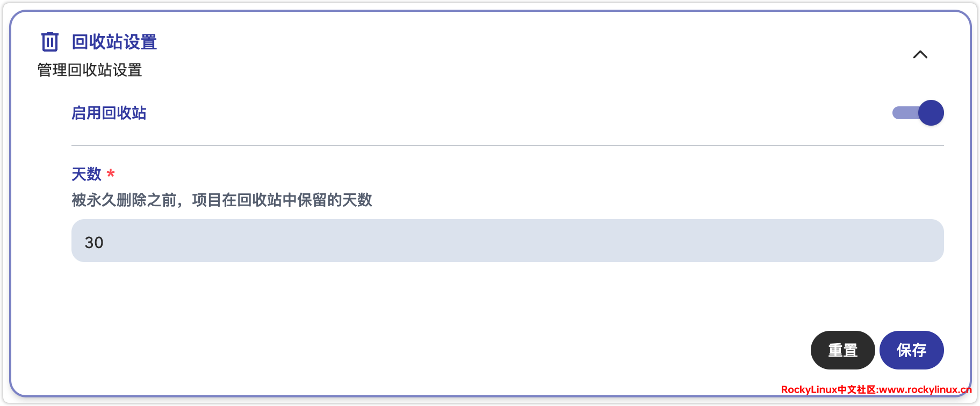Click blank area left of 重置 button
This screenshot has width=980, height=406.
645,350
